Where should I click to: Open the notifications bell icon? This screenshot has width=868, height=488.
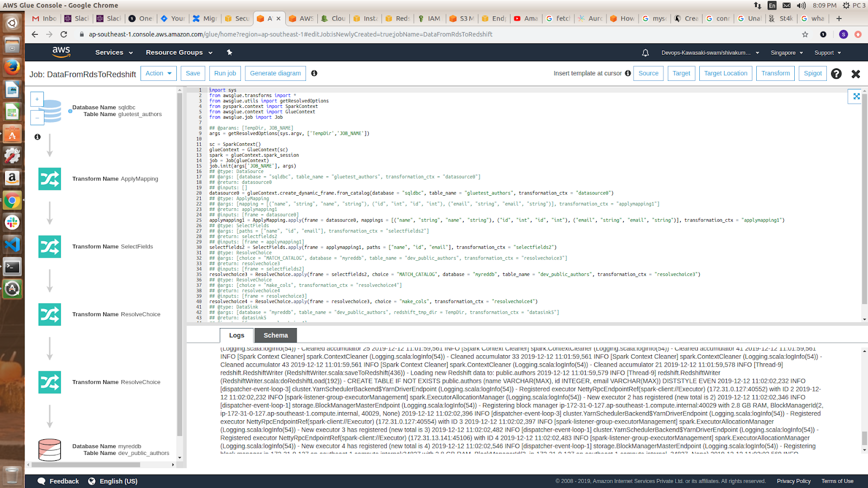click(645, 53)
